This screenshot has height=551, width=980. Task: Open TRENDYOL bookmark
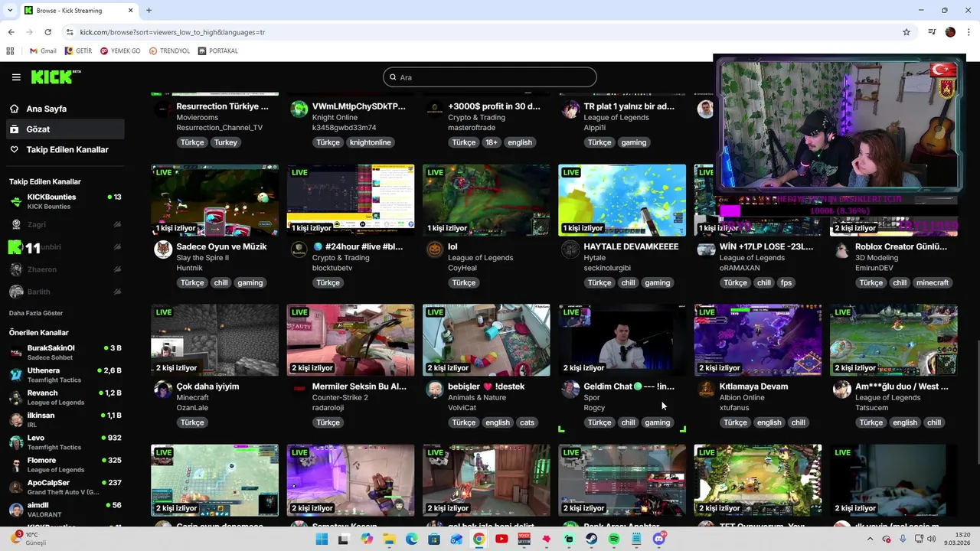click(169, 51)
